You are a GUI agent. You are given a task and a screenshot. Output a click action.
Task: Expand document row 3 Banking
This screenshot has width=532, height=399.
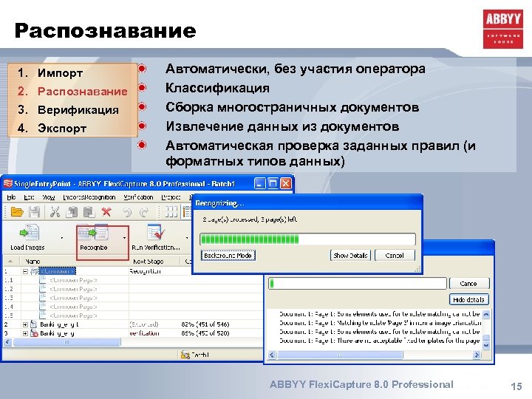(25, 333)
